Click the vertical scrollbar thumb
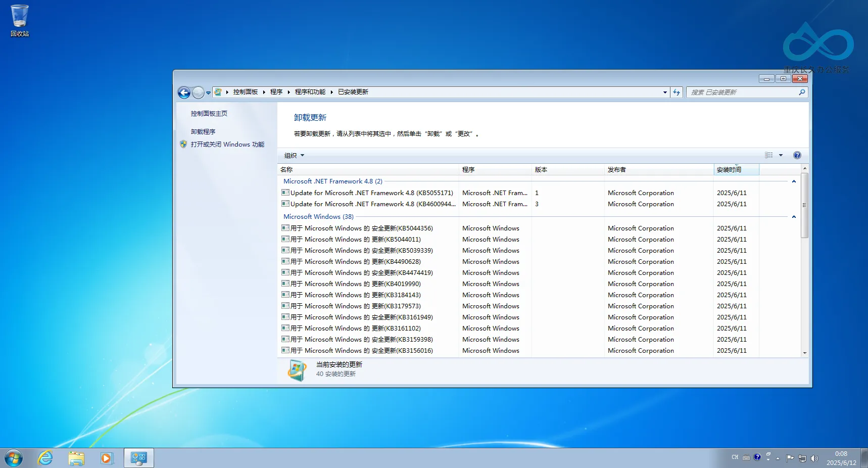Screen dimensions: 868x468 point(804,205)
